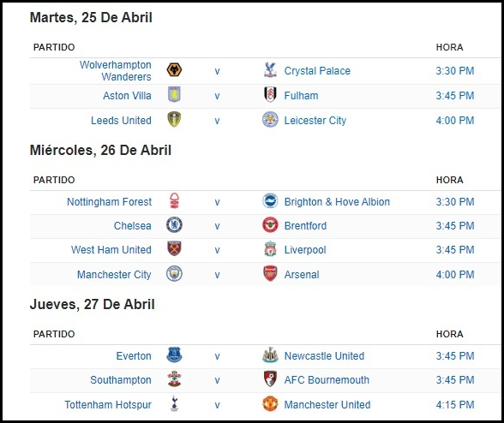Open the AFC Bournemouth team link
This screenshot has width=504, height=423.
[x=327, y=380]
